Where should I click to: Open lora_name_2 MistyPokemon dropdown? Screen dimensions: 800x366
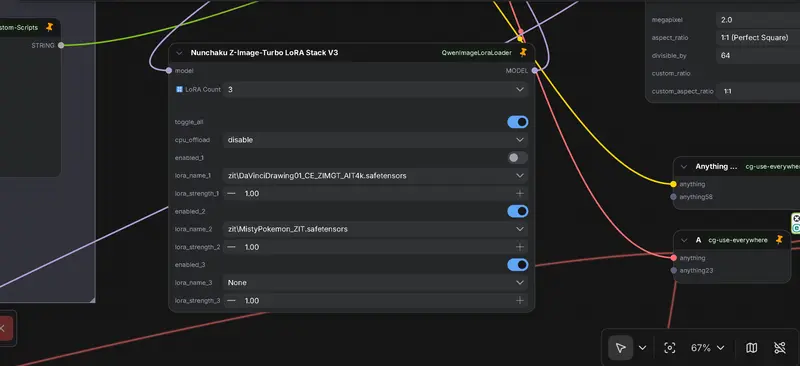(376, 229)
